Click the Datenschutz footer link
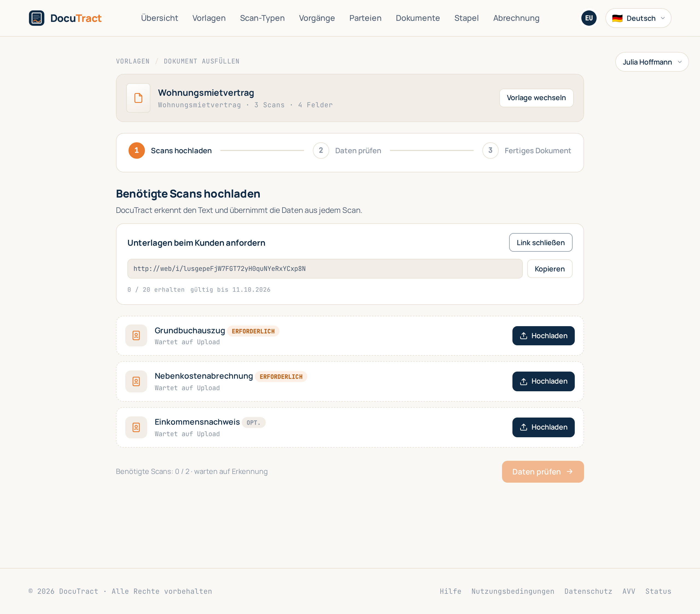700x614 pixels. tap(588, 591)
